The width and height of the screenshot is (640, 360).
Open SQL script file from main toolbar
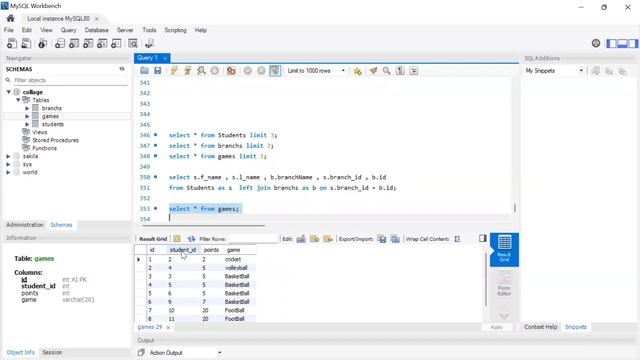pyautogui.click(x=26, y=43)
